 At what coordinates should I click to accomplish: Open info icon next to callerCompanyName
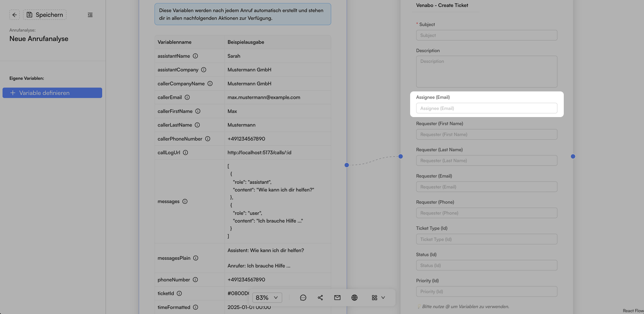[210, 84]
